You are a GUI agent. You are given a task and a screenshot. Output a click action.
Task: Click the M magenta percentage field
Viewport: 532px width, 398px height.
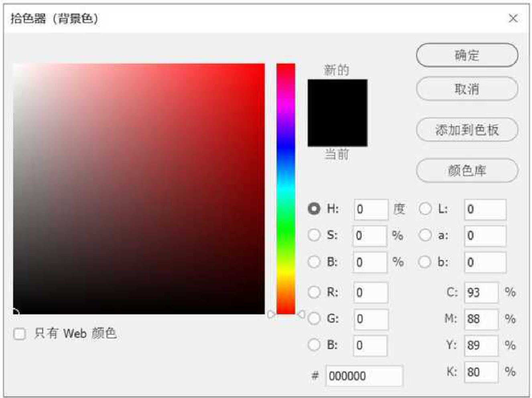pyautogui.click(x=481, y=319)
